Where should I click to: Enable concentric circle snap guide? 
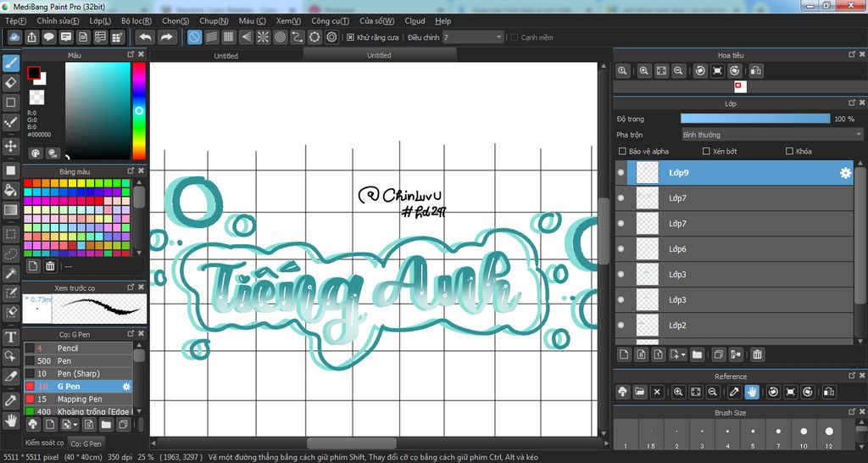click(x=280, y=37)
